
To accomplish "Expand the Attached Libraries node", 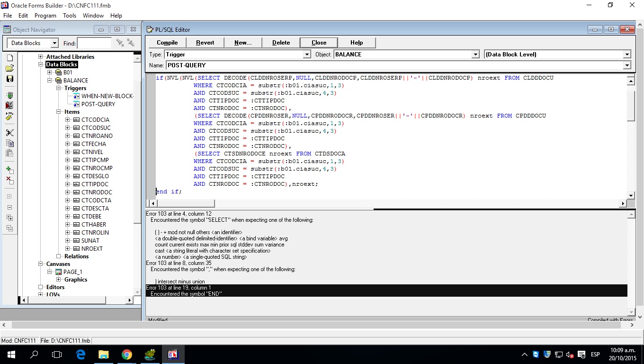I will [x=41, y=57].
